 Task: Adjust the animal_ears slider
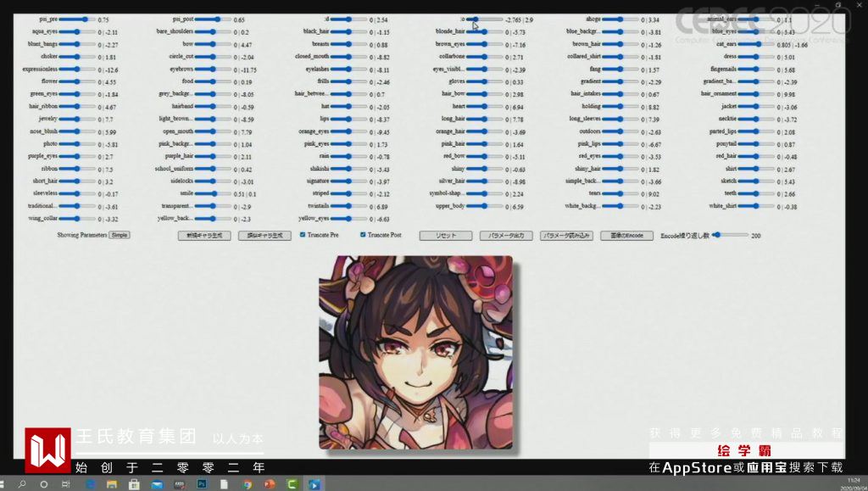756,20
